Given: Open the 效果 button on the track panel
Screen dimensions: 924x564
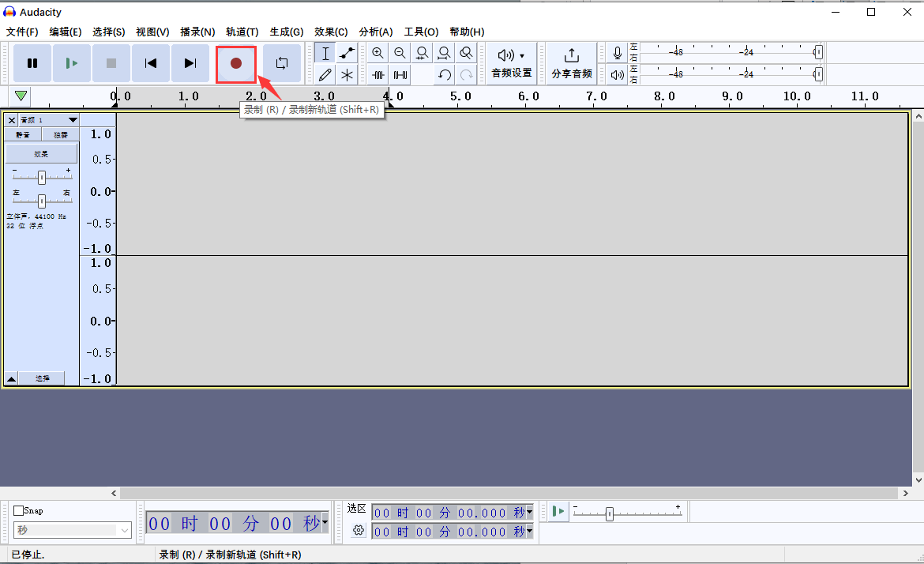Looking at the screenshot, I should tap(41, 152).
